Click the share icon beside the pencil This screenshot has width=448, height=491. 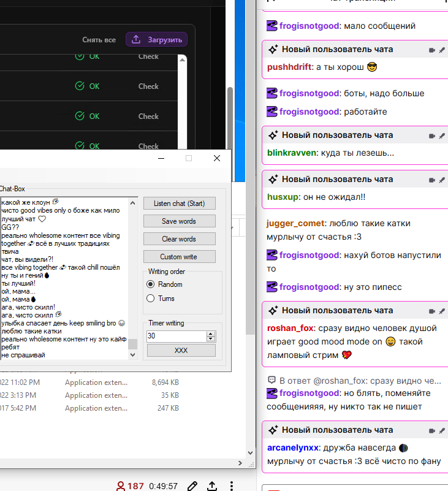(212, 486)
